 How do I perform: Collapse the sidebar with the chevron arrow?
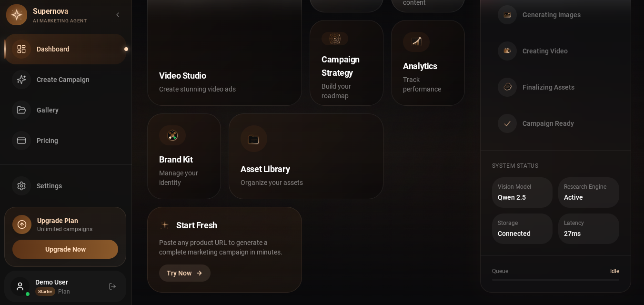[x=118, y=15]
